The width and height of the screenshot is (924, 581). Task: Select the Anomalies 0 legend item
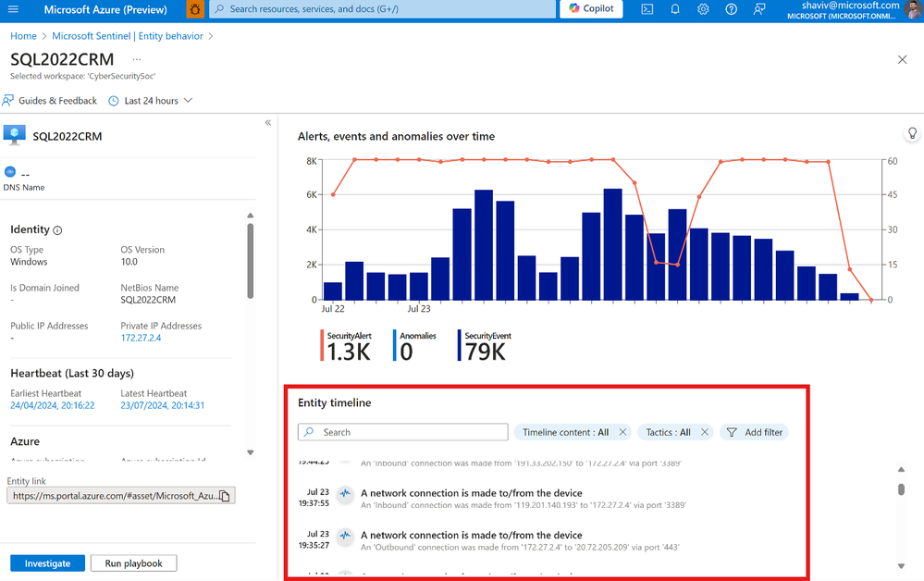point(415,346)
